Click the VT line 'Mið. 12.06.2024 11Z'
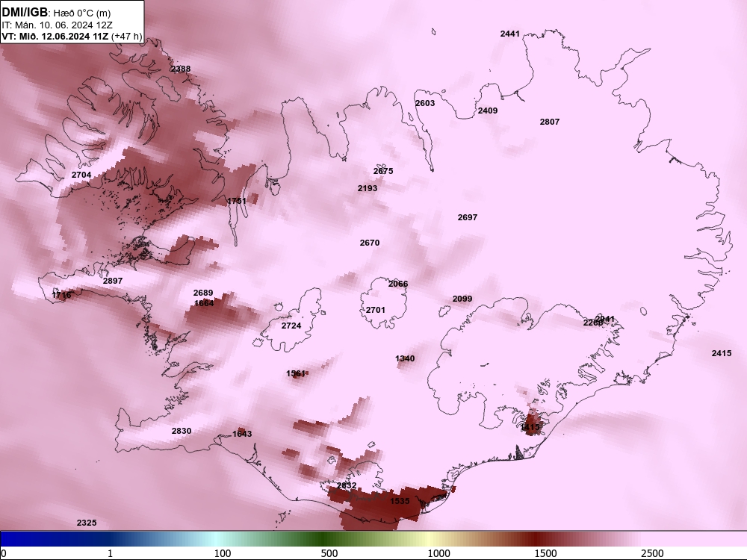Image resolution: width=747 pixels, height=560 pixels. [64, 36]
